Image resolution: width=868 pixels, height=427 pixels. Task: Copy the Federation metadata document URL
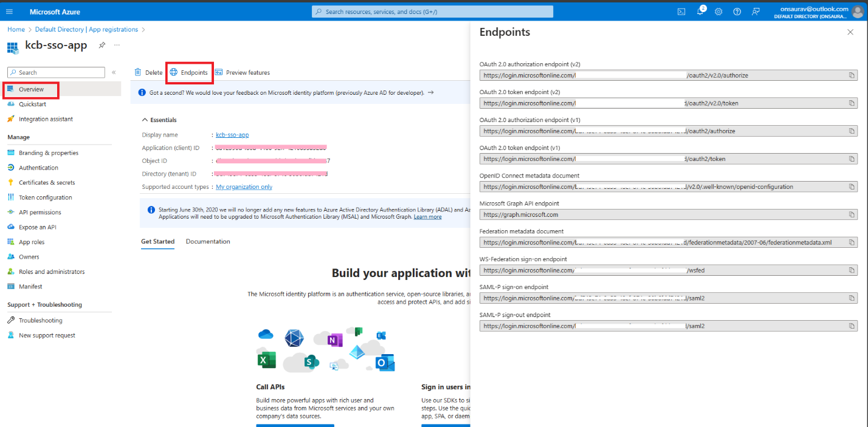pyautogui.click(x=852, y=242)
